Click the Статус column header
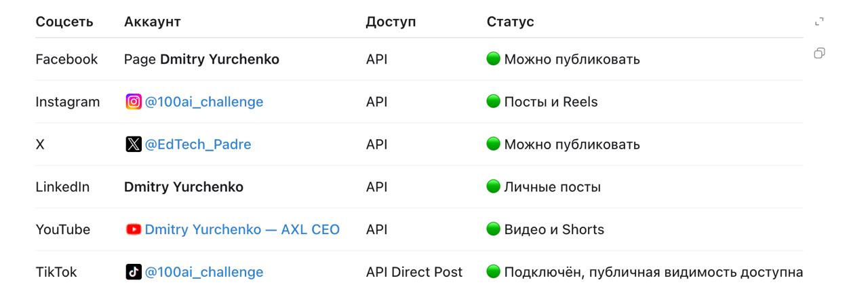The height and width of the screenshot is (308, 868). tap(511, 22)
